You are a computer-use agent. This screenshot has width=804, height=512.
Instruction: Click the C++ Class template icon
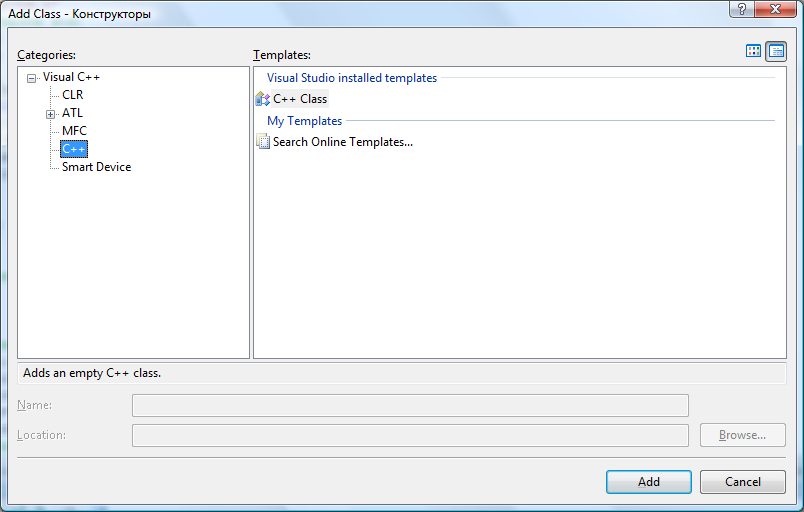tap(263, 99)
